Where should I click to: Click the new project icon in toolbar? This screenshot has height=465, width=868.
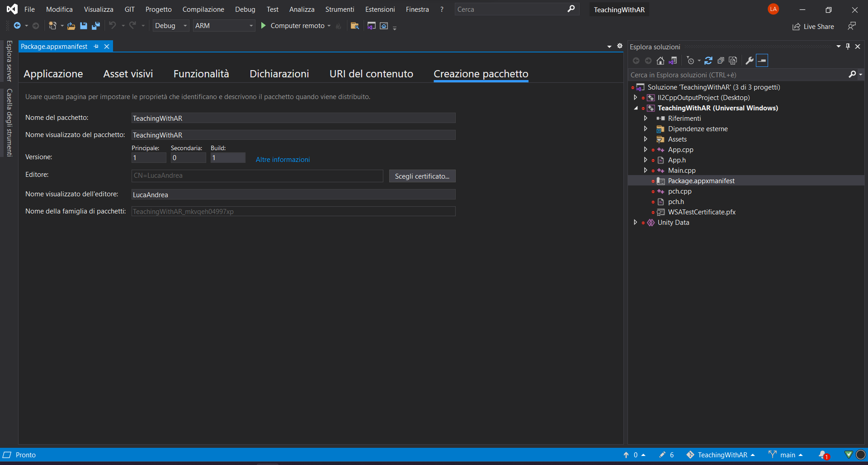(52, 26)
